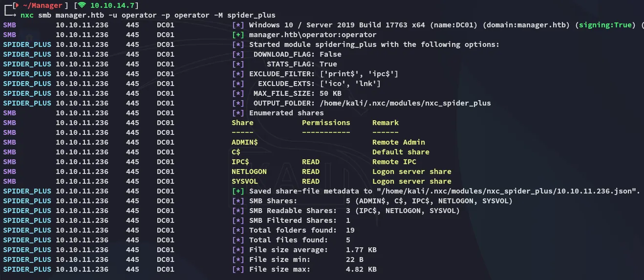Click the nxc command word
This screenshot has height=280, width=644.
27,15
